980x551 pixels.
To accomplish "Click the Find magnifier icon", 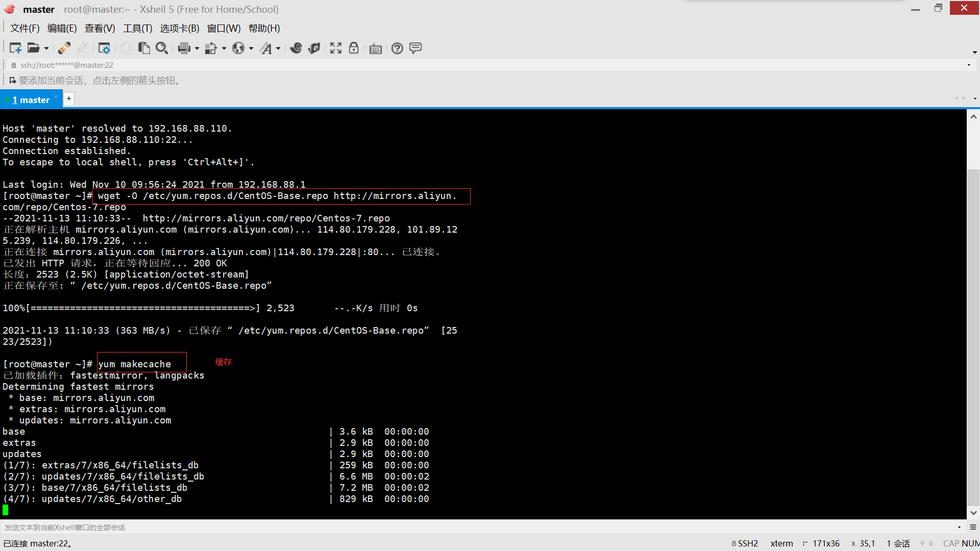I will click(x=162, y=48).
